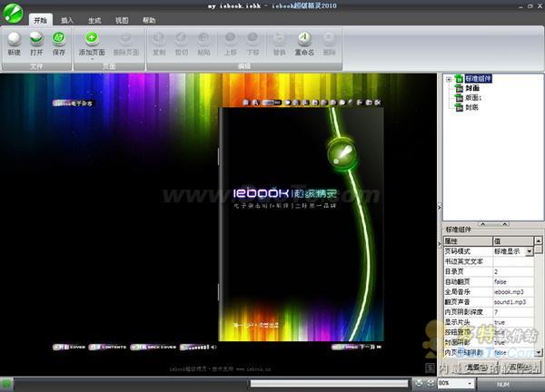Select the 封底 tree item
This screenshot has width=545, height=392.
click(471, 108)
